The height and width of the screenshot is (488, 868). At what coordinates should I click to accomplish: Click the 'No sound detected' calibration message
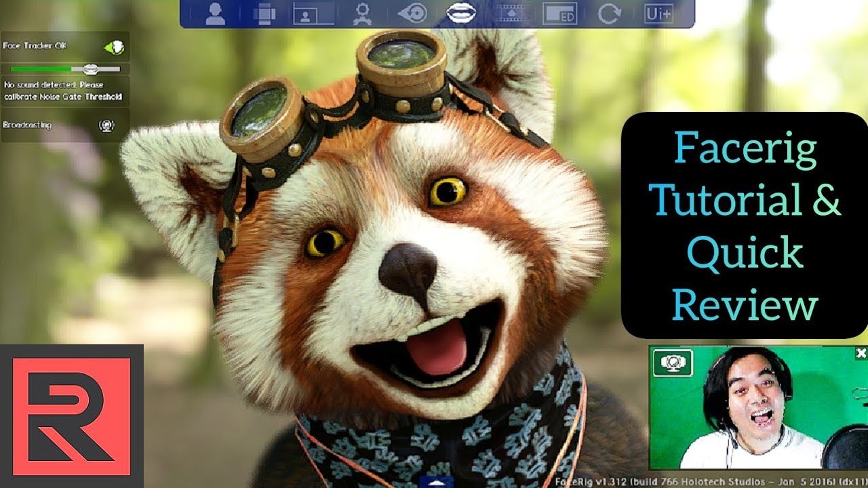click(64, 91)
